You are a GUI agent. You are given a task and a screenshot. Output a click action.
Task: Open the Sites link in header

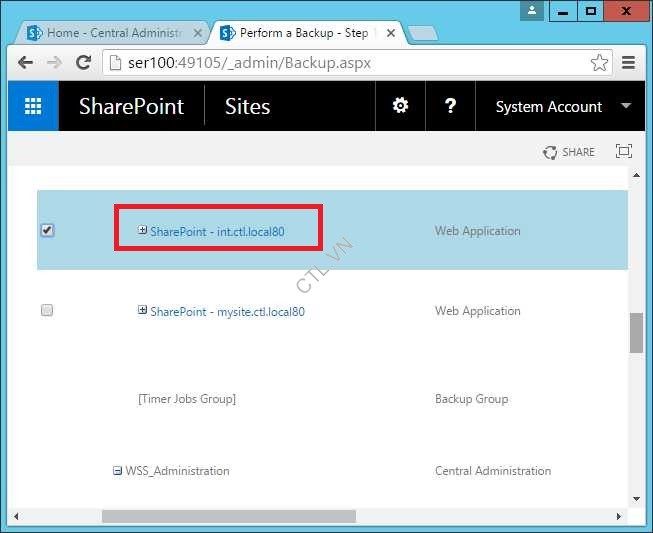[247, 106]
